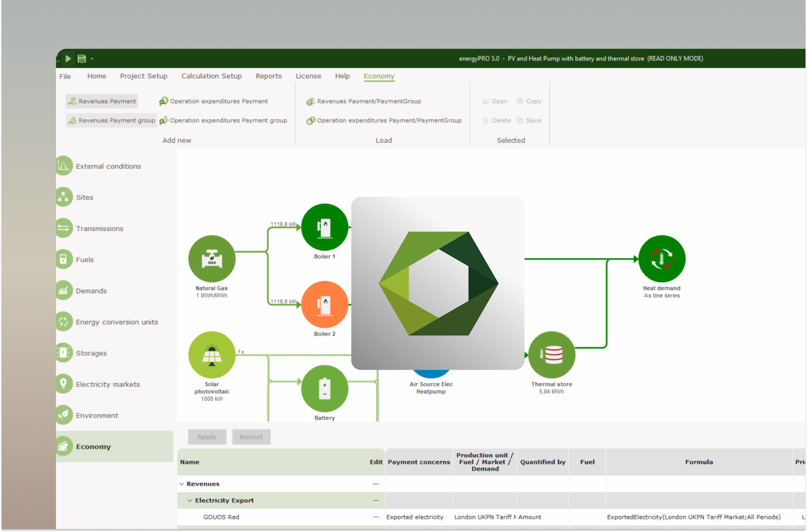The height and width of the screenshot is (532, 807).
Task: Click the Revert button
Action: click(251, 437)
